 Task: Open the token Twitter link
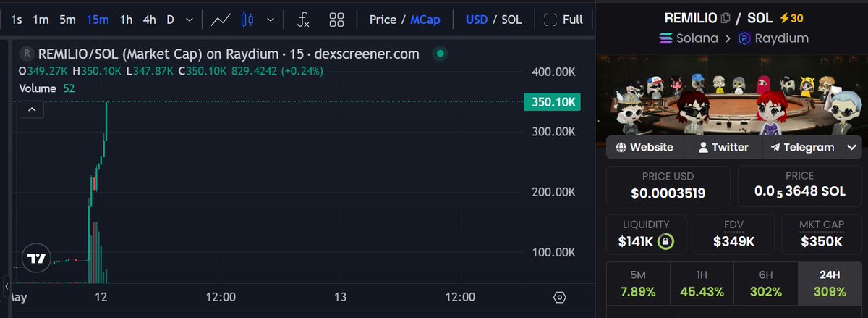[x=723, y=147]
